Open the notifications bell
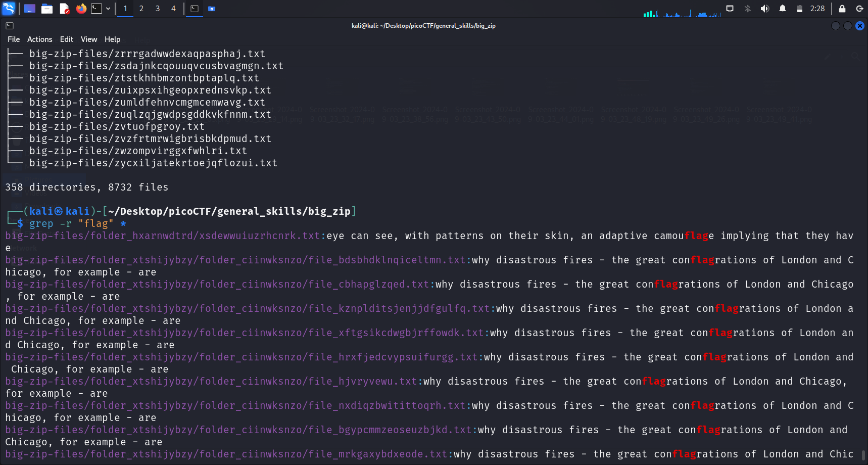 pyautogui.click(x=782, y=9)
